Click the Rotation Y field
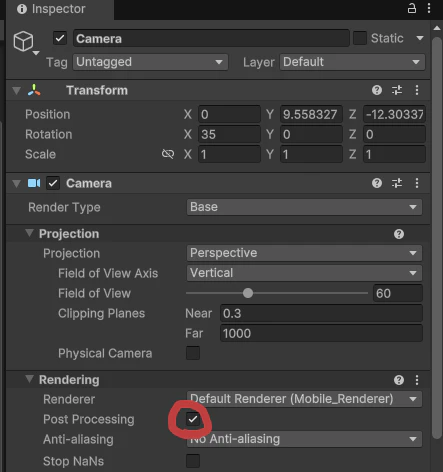The height and width of the screenshot is (472, 443). pyautogui.click(x=311, y=134)
